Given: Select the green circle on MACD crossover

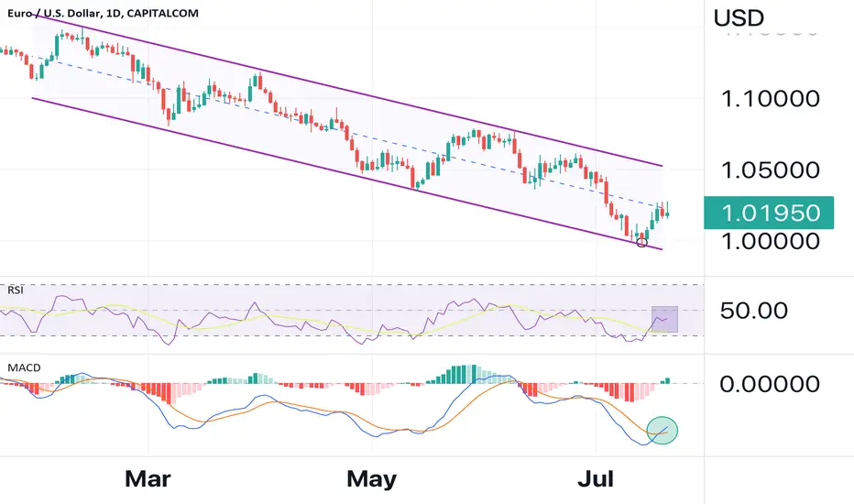Looking at the screenshot, I should click(x=662, y=431).
